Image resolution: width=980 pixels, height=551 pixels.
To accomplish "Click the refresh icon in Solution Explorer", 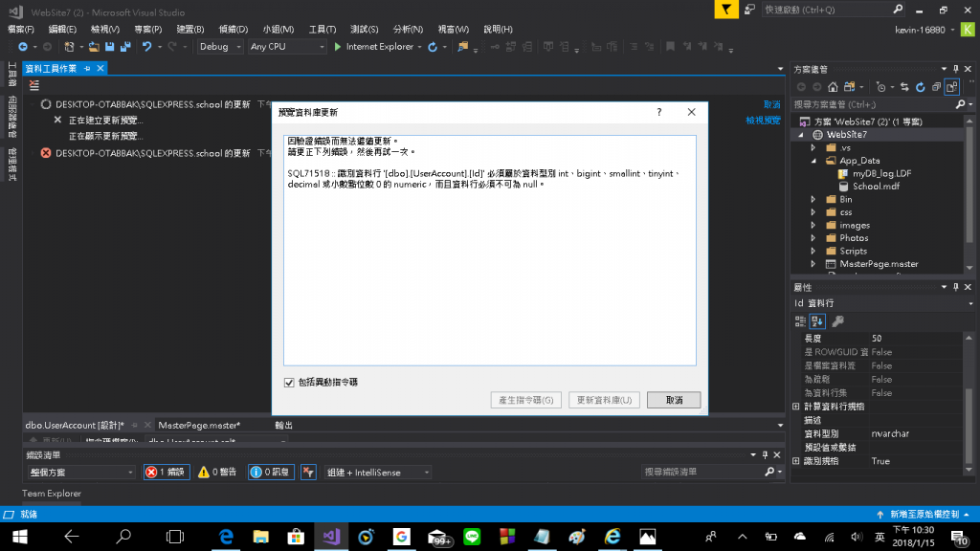I will [x=920, y=87].
